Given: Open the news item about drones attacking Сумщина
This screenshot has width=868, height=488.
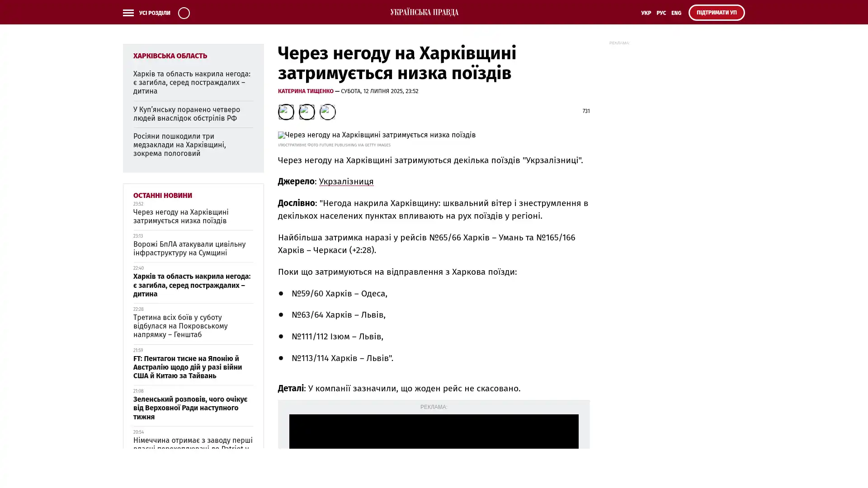Looking at the screenshot, I should point(189,249).
